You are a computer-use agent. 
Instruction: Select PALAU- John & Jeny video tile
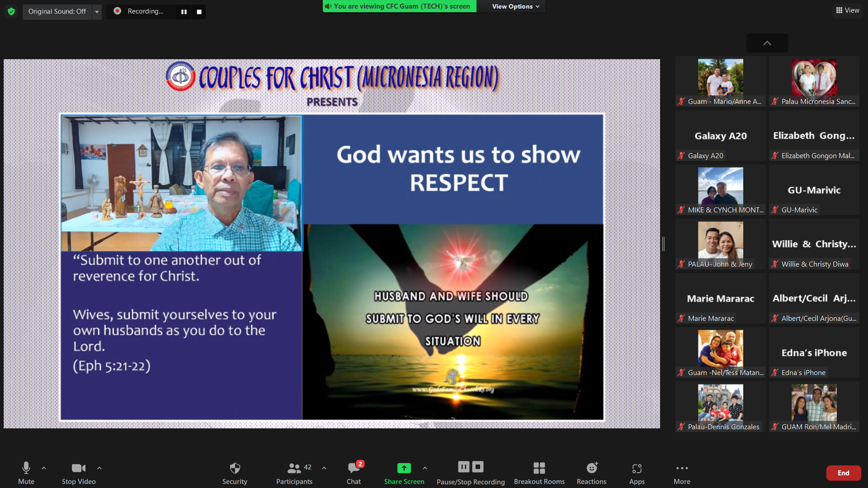pos(721,244)
